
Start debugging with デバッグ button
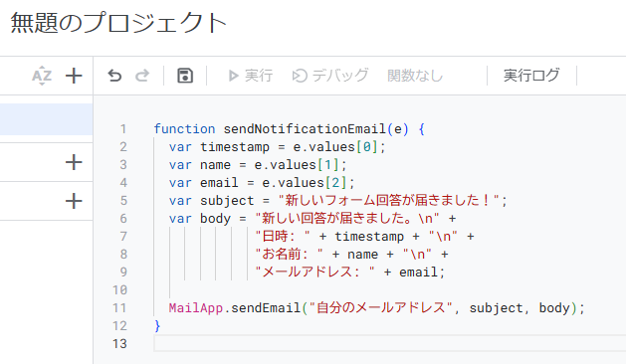[330, 76]
